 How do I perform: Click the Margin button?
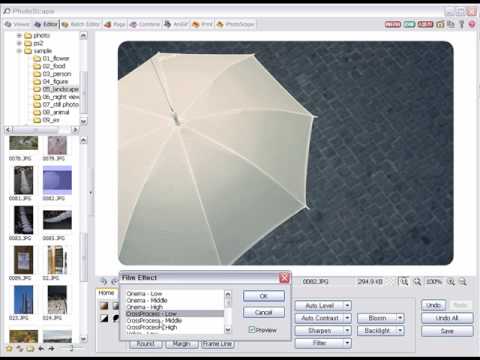[x=181, y=344]
